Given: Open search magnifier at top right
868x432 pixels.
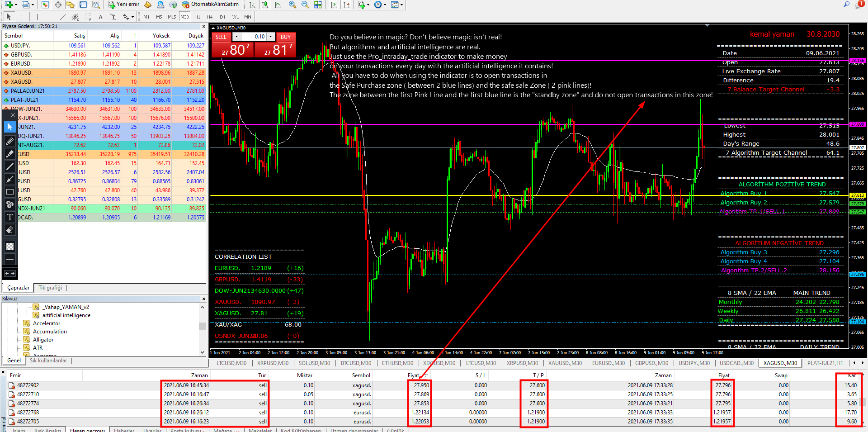Looking at the screenshot, I should 846,5.
